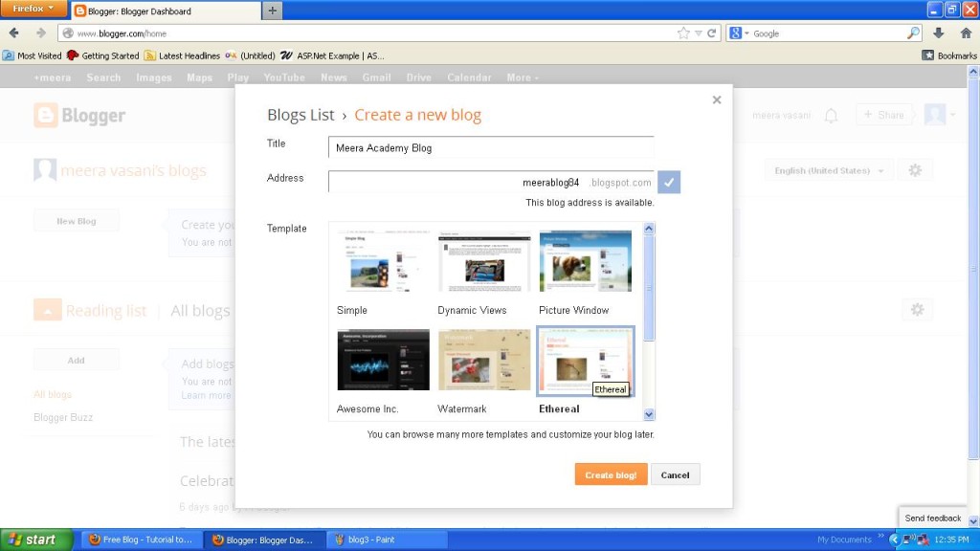Click the gear icon beside the language selector
Image resolution: width=980 pixels, height=551 pixels.
pyautogui.click(x=915, y=169)
